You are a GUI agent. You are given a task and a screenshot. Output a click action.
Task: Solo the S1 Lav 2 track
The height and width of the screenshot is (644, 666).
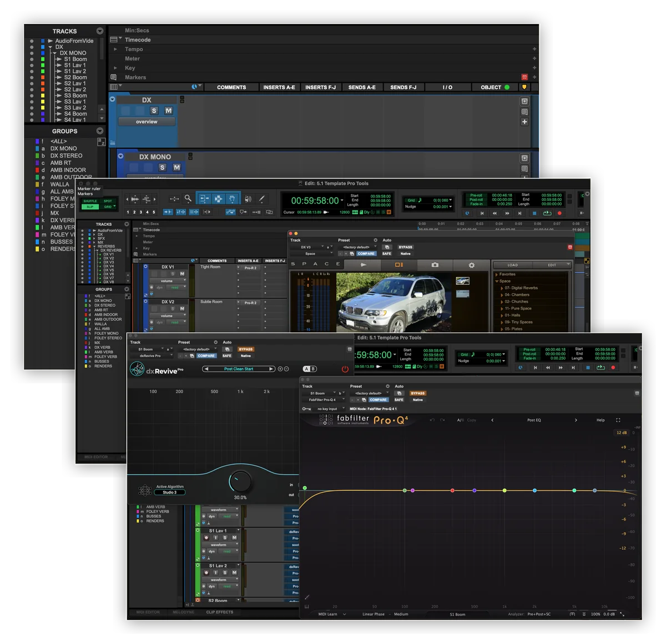(x=225, y=572)
